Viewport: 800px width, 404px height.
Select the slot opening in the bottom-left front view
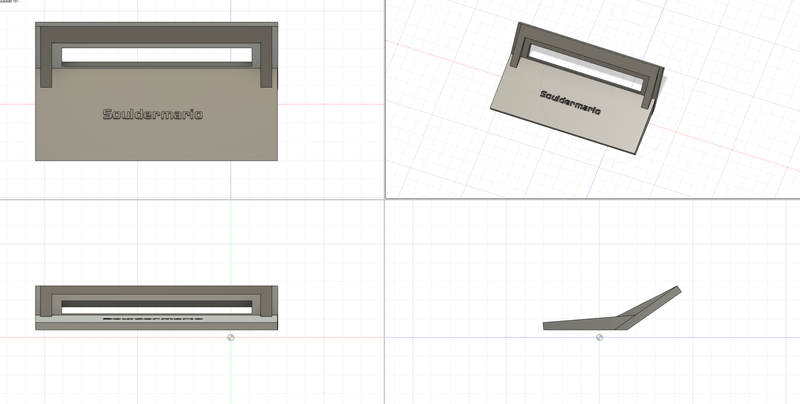tap(156, 302)
